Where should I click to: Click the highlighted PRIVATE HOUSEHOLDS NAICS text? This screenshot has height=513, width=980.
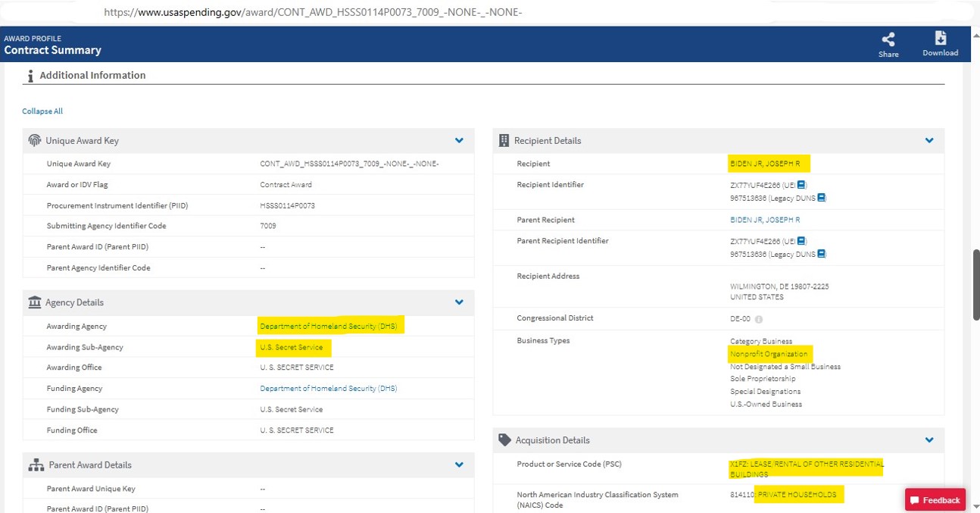tap(797, 494)
